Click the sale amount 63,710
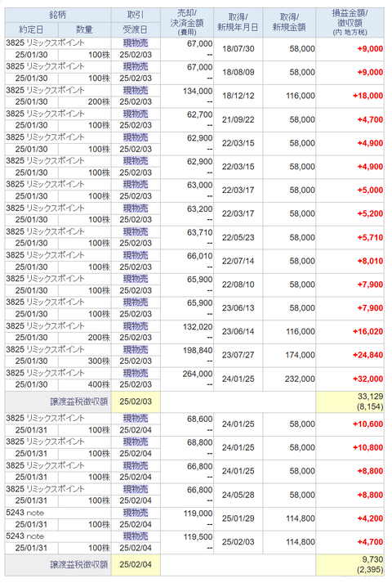392x583 pixels. [200, 232]
